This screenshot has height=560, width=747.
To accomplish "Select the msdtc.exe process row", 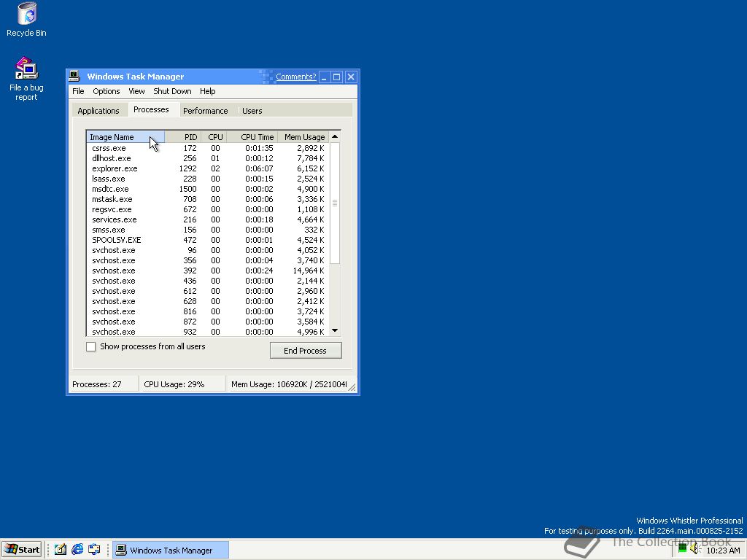I will [x=208, y=189].
